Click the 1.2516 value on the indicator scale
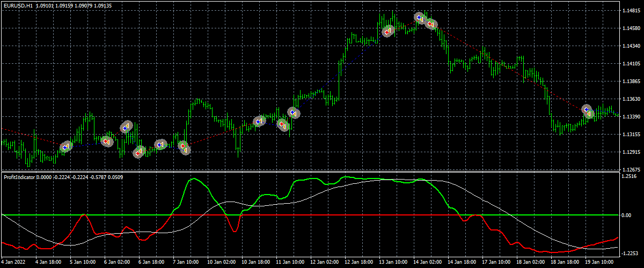 point(628,176)
